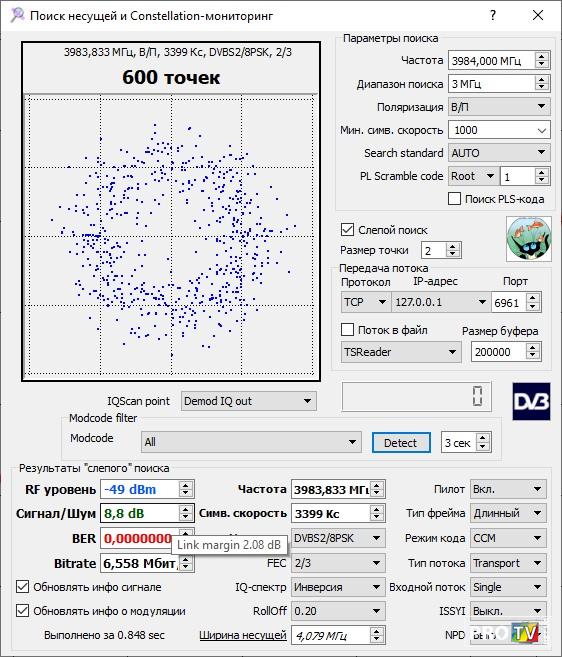Click the question mark help button

[493, 16]
